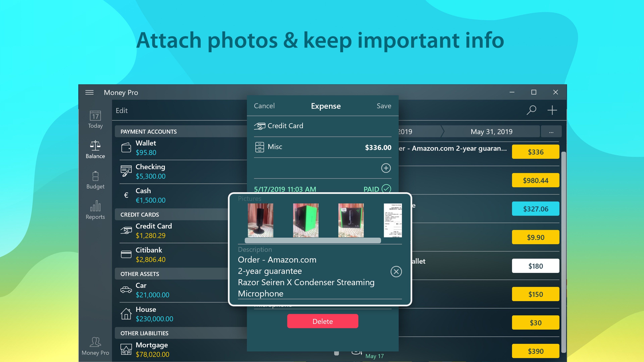
Task: Click the $9.90 amount badge
Action: [x=535, y=237]
